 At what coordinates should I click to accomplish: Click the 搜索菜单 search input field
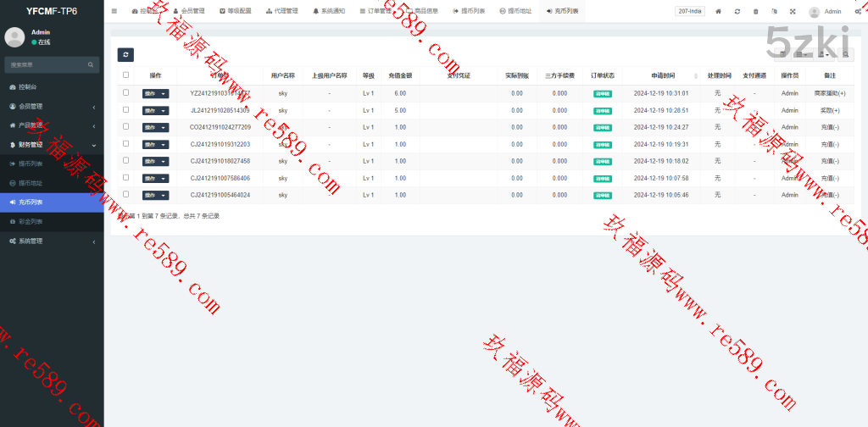pos(47,64)
